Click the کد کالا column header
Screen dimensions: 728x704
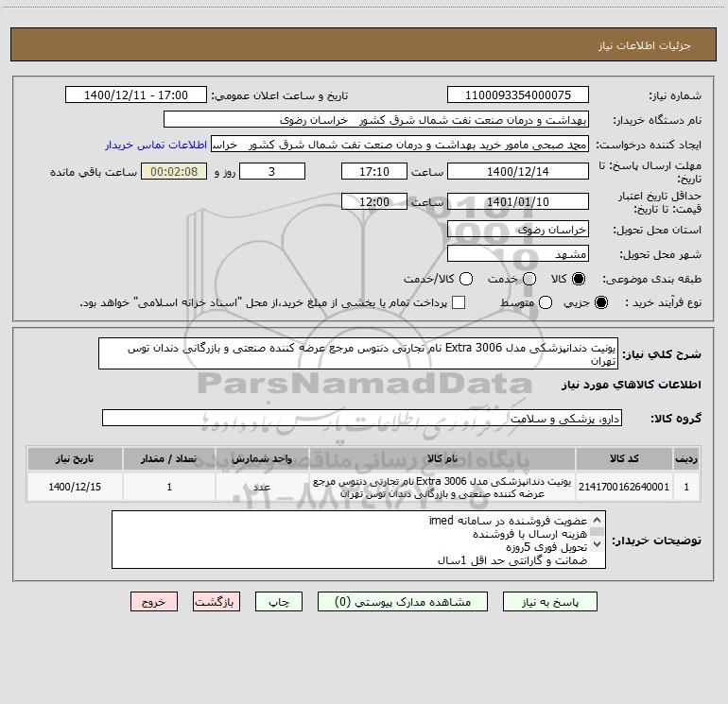(x=624, y=458)
